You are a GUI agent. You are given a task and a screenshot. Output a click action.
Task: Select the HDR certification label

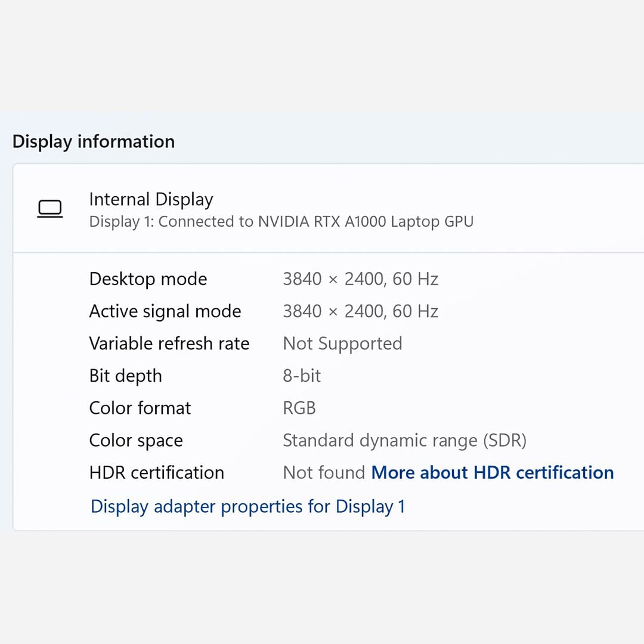click(x=157, y=473)
